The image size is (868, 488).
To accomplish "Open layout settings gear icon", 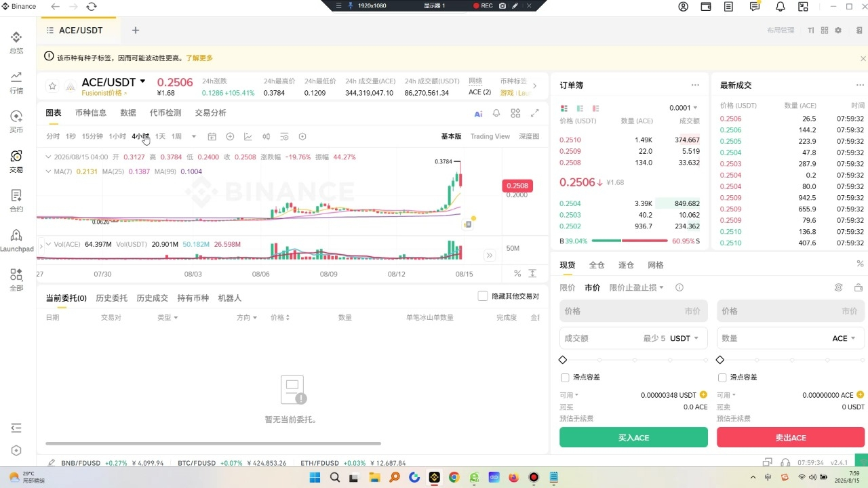I will pos(838,30).
